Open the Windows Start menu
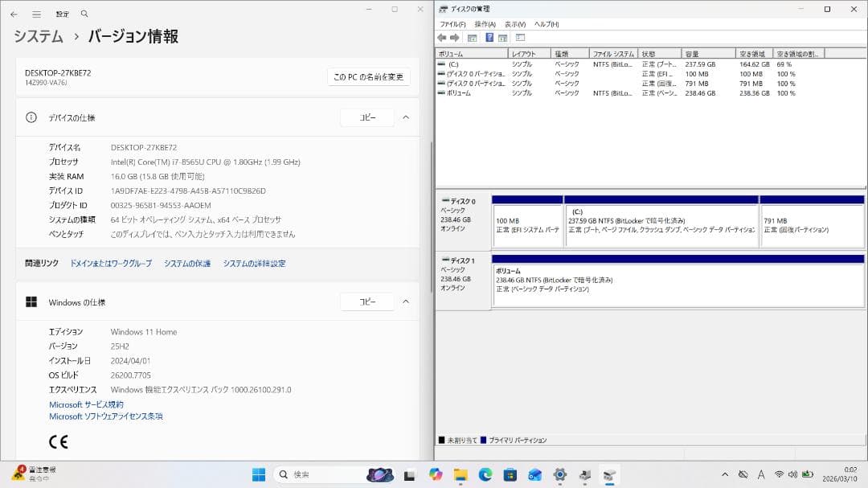 (259, 474)
